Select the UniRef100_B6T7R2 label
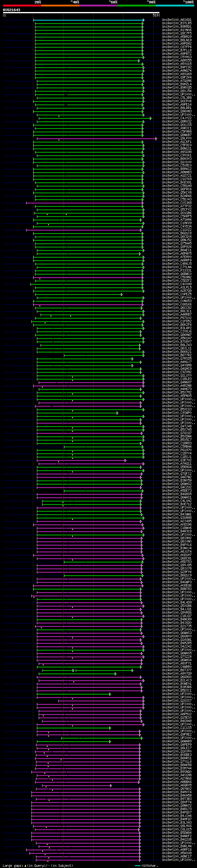This screenshot has height=868, width=197. tap(176, 355)
